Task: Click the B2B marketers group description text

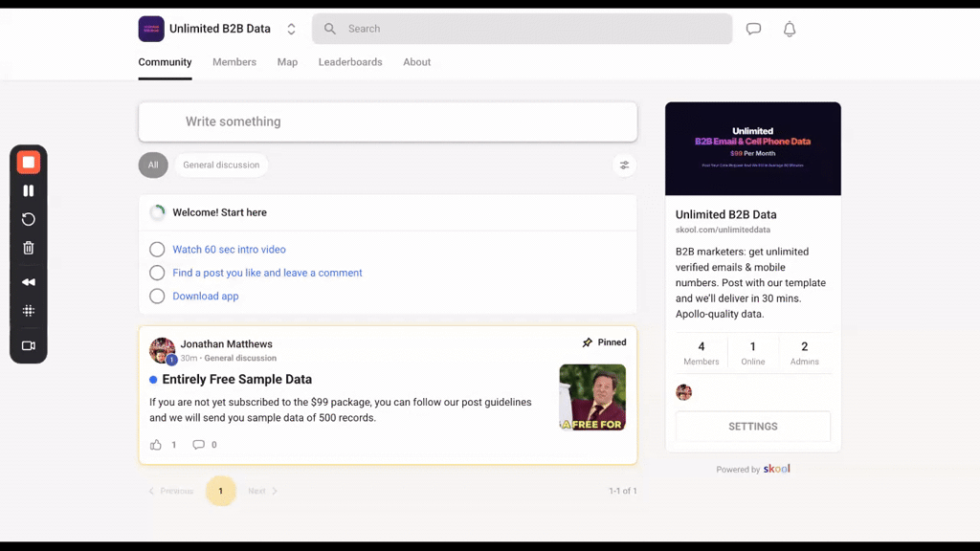Action: [x=750, y=283]
